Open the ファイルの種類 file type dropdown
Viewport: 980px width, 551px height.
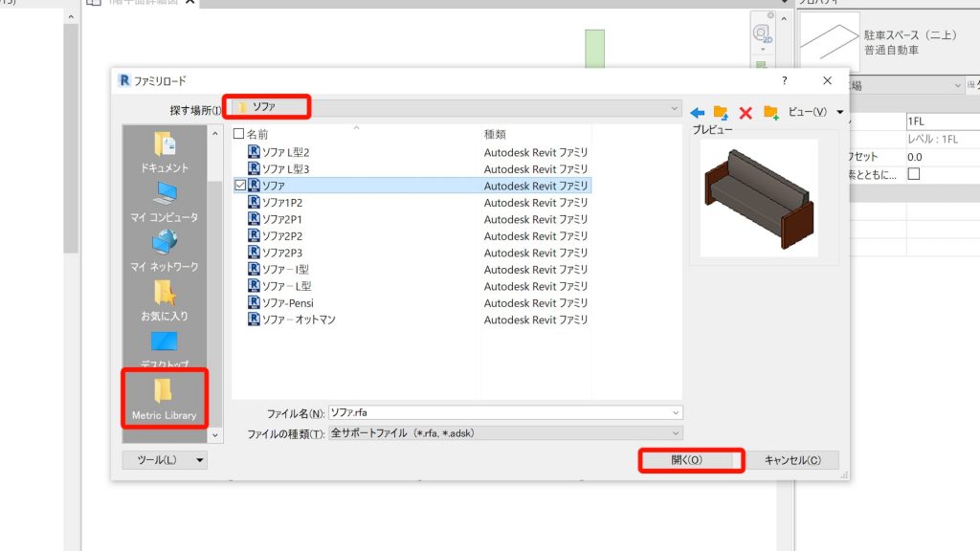676,433
